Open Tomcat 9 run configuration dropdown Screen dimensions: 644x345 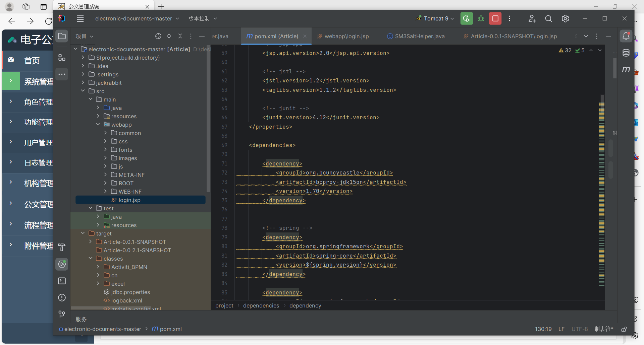pos(435,18)
